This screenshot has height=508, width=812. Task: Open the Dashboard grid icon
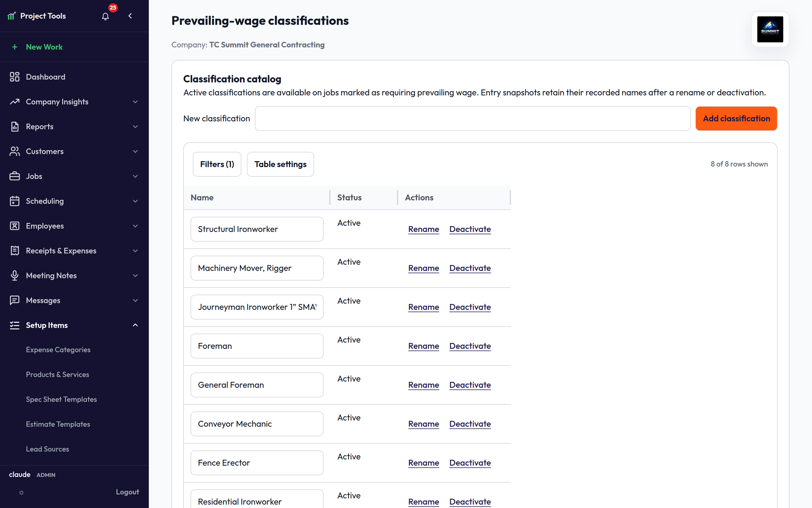pyautogui.click(x=14, y=77)
